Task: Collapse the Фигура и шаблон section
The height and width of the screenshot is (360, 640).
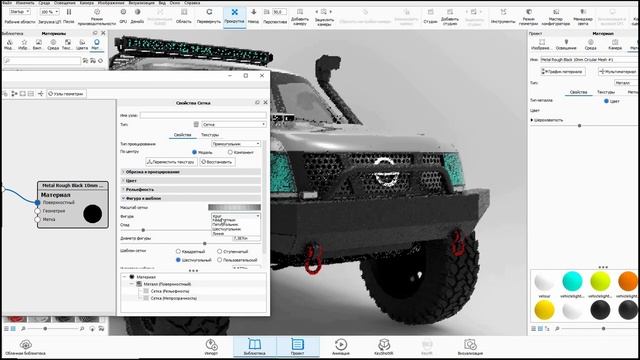Action: point(191,198)
